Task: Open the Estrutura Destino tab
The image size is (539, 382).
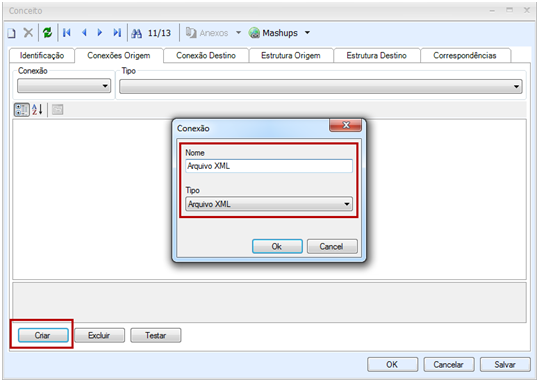Action: click(376, 56)
